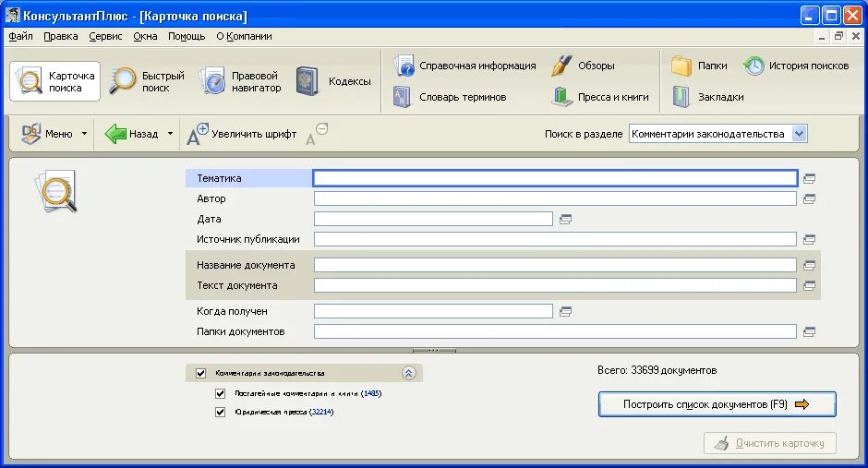
Task: Open the Окна menu
Action: (x=146, y=37)
